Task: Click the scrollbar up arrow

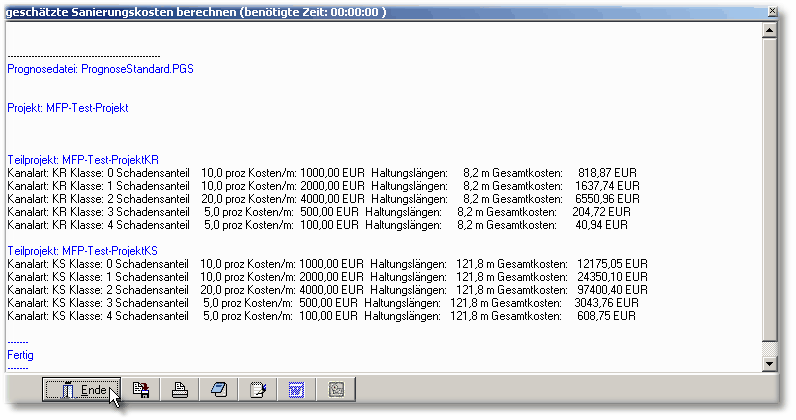Action: pyautogui.click(x=770, y=31)
